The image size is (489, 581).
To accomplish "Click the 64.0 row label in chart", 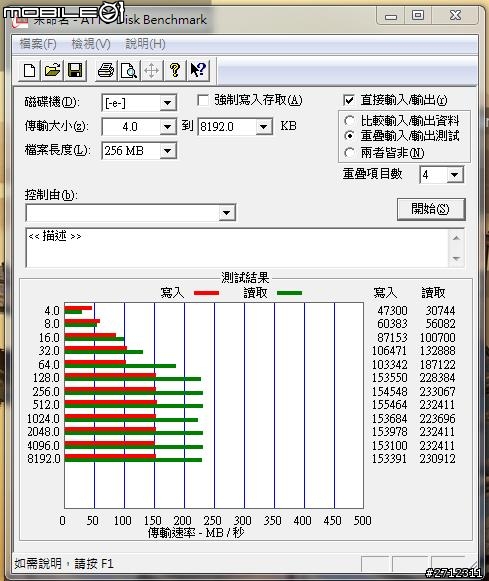I will click(x=49, y=365).
